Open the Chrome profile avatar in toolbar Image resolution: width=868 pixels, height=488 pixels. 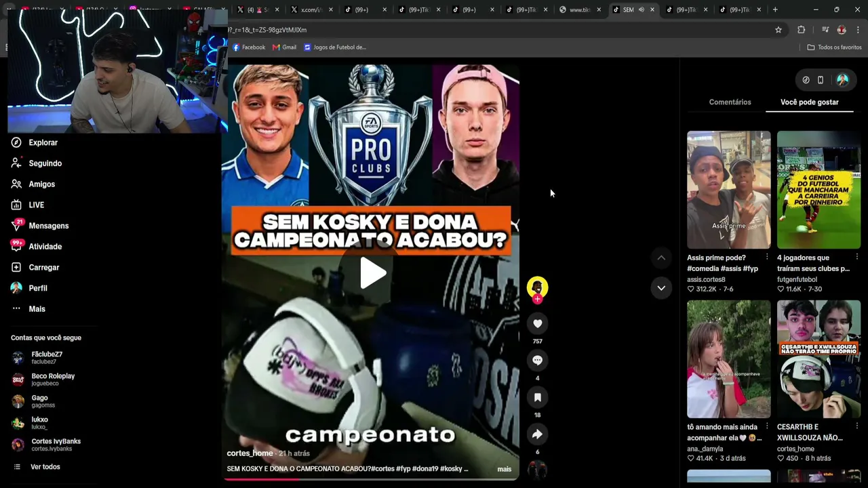pyautogui.click(x=842, y=30)
